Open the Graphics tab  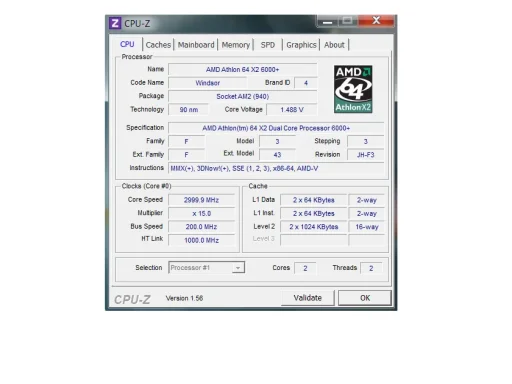[301, 45]
